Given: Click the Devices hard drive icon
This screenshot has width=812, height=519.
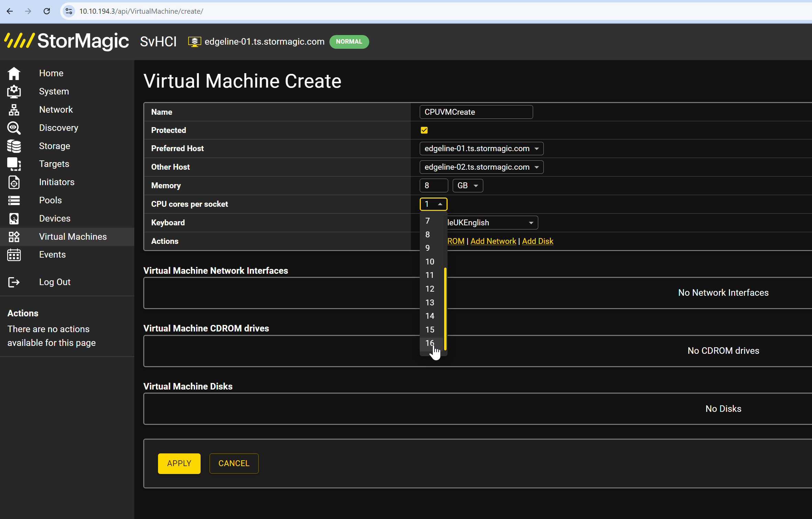Looking at the screenshot, I should point(14,219).
